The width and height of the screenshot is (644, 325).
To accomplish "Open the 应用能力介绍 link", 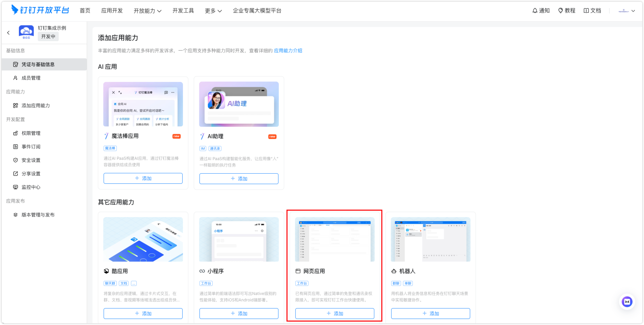I will point(288,51).
